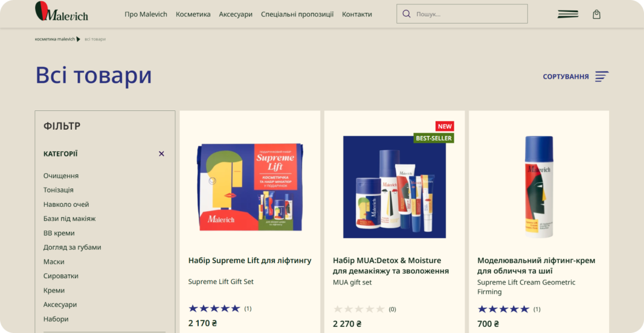Open the Сортування sorting dropdown
Image resolution: width=644 pixels, height=333 pixels.
point(565,77)
